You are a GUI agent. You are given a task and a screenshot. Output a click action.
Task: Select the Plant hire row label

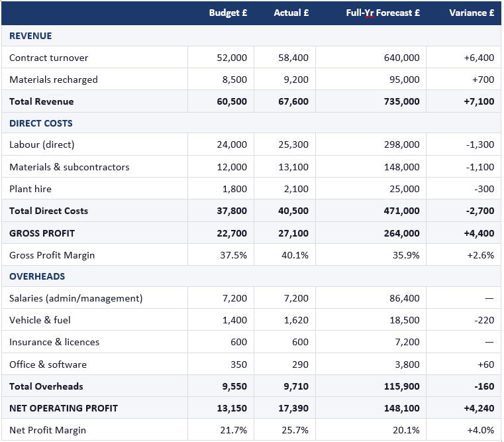coord(30,189)
